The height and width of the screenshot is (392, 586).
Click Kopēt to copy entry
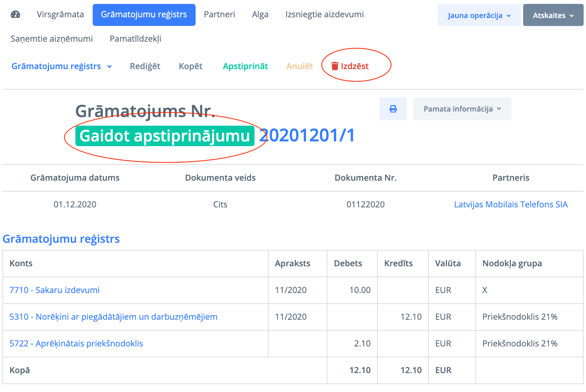pos(190,66)
